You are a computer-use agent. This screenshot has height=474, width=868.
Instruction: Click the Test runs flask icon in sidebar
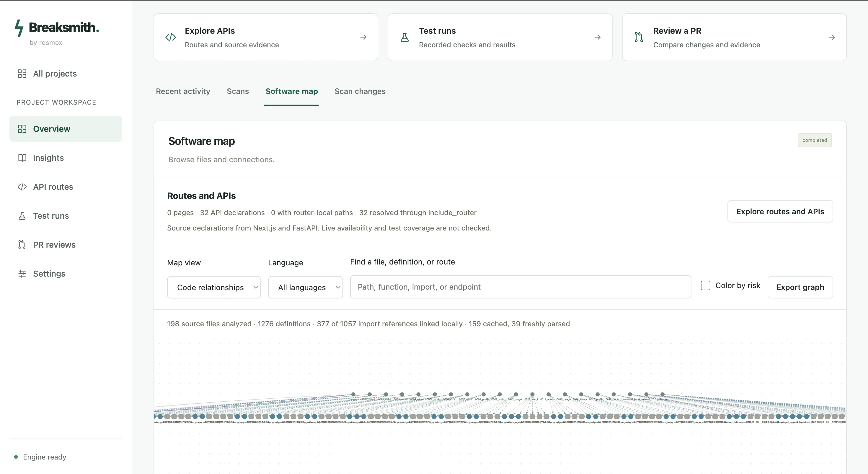[x=22, y=216]
